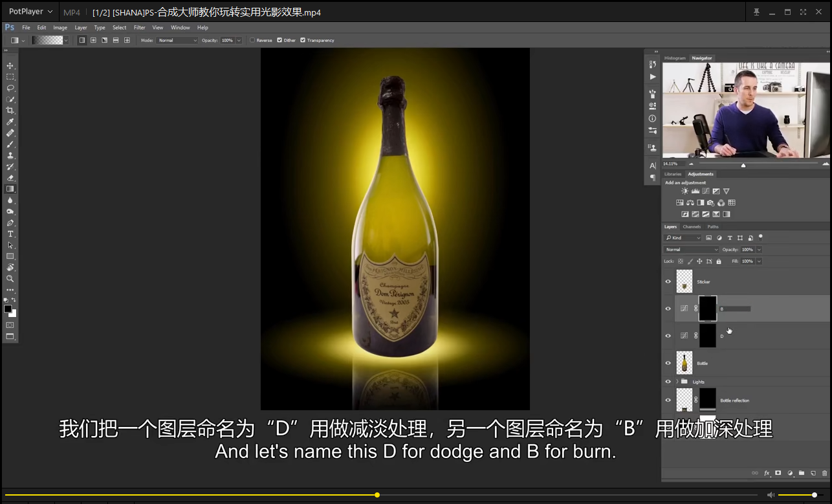The height and width of the screenshot is (504, 832).
Task: Expand the Lights group
Action: (677, 381)
